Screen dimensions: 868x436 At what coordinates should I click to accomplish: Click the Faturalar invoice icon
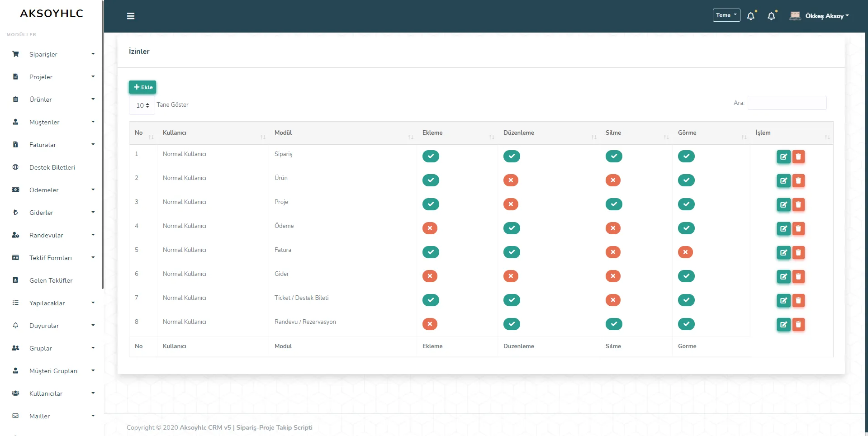[x=15, y=145]
